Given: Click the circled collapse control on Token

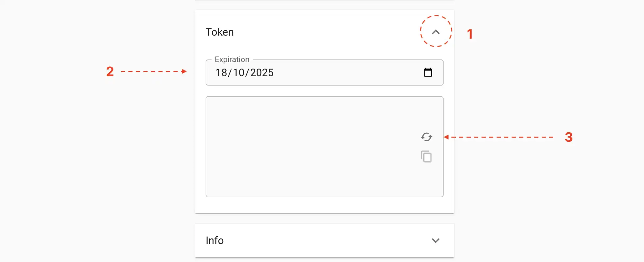Looking at the screenshot, I should [435, 32].
